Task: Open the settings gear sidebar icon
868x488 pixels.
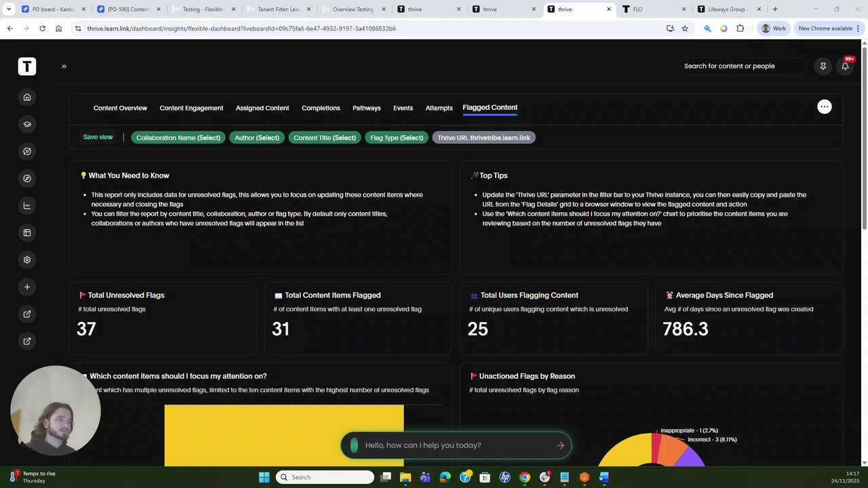Action: [x=27, y=260]
